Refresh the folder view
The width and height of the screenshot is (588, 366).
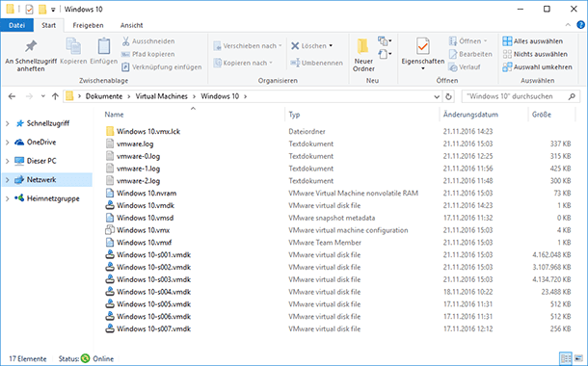(x=448, y=96)
